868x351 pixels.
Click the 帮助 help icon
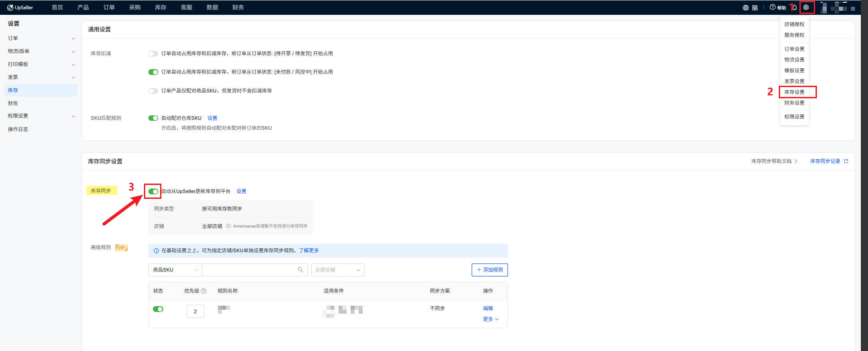777,8
